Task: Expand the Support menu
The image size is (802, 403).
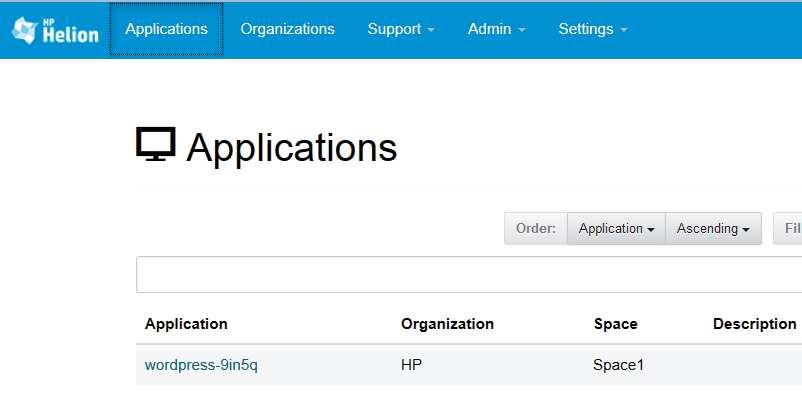Action: coord(401,29)
